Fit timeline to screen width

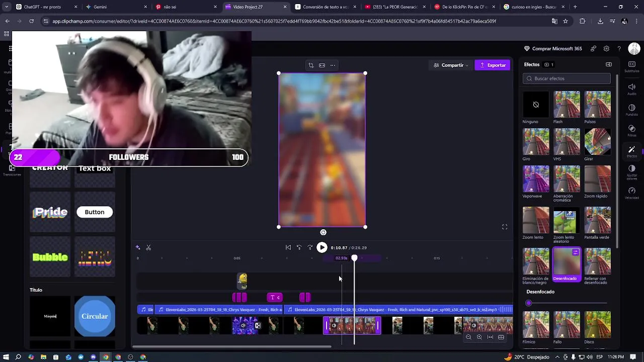490,337
